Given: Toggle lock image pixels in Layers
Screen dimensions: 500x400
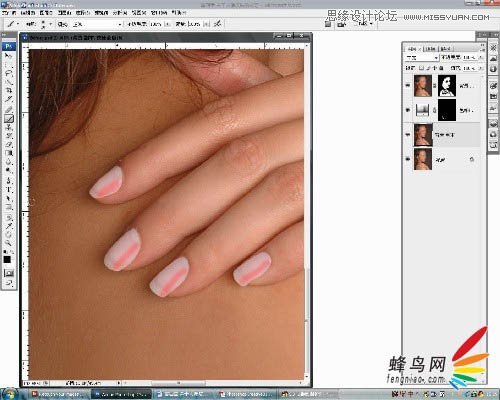Looking at the screenshot, I should (x=428, y=68).
